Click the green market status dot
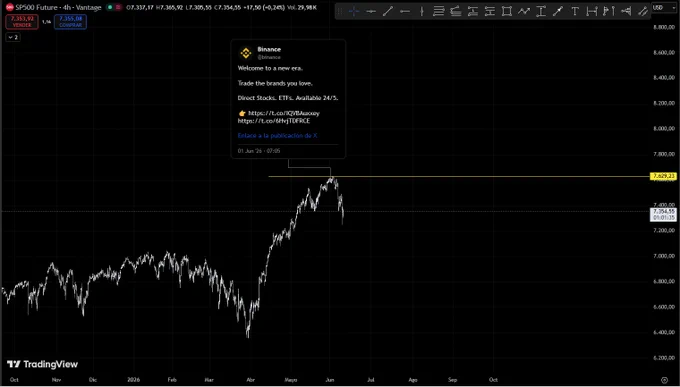Viewport: 680px width, 387px height. click(110, 7)
